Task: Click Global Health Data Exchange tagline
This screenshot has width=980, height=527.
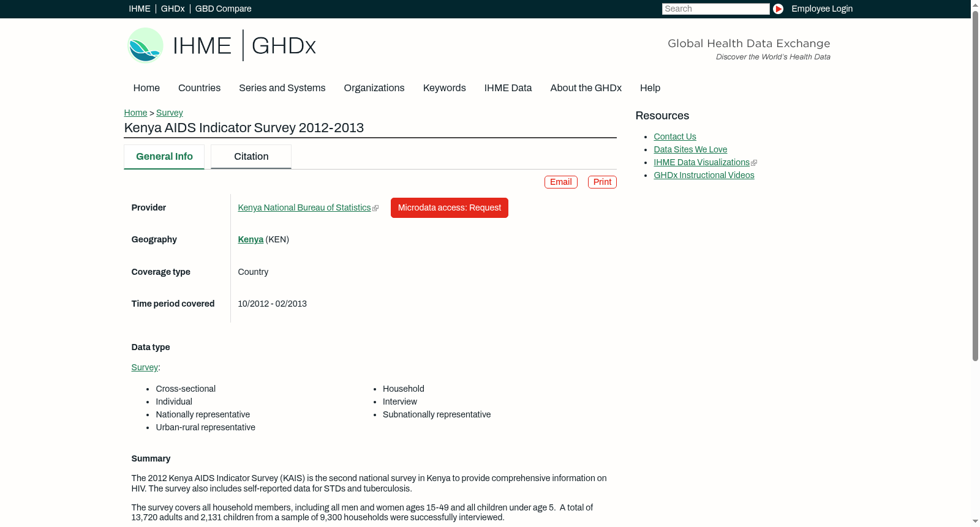Action: click(x=748, y=43)
